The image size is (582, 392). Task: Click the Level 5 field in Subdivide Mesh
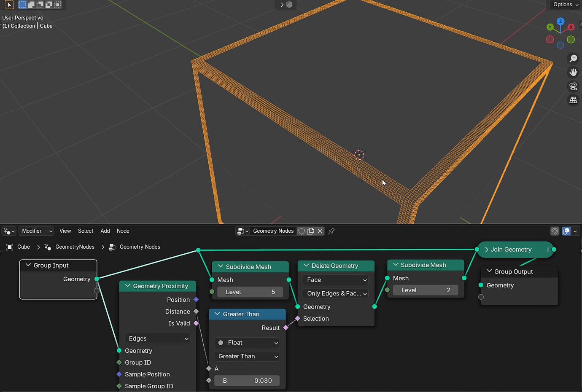click(x=250, y=292)
